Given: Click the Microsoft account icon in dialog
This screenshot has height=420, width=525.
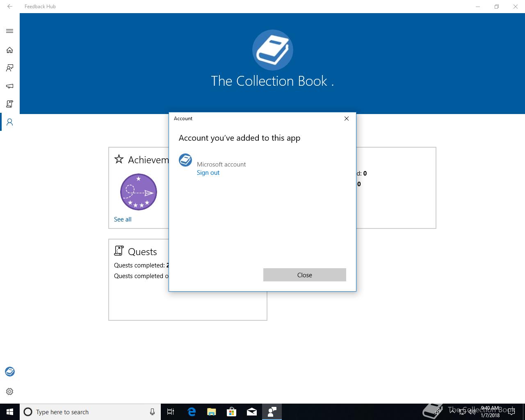Looking at the screenshot, I should [x=185, y=160].
